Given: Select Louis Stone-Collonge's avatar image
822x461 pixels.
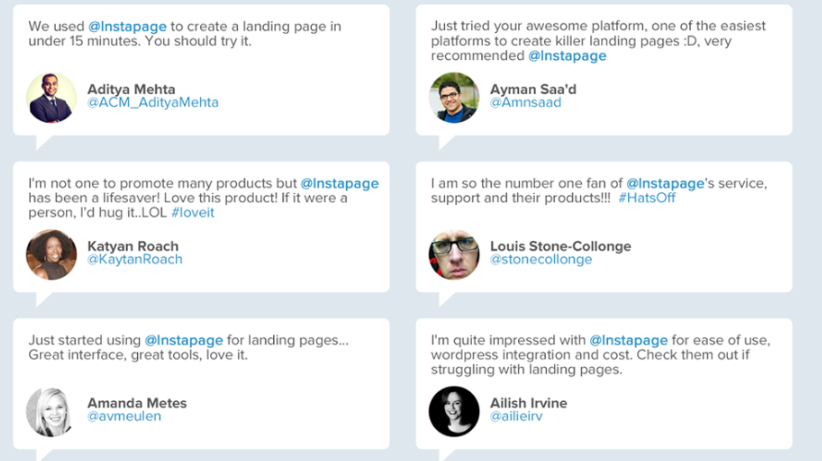Looking at the screenshot, I should pyautogui.click(x=454, y=255).
